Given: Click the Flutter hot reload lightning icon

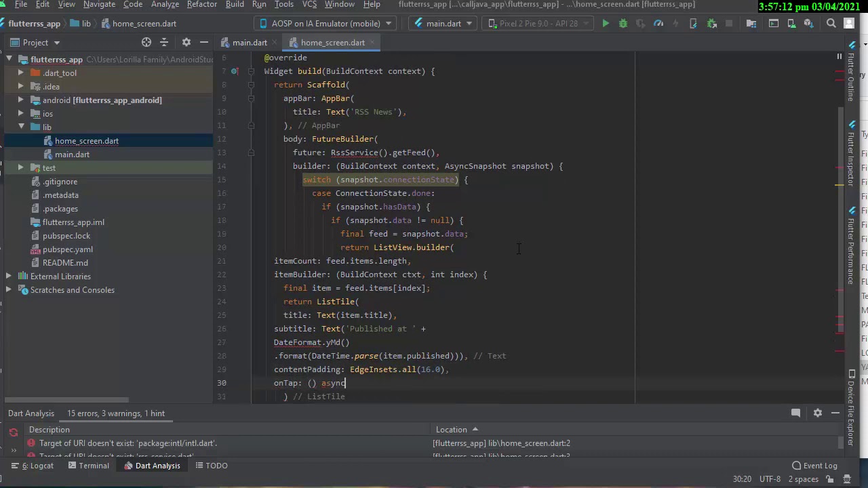Looking at the screenshot, I should tap(675, 24).
